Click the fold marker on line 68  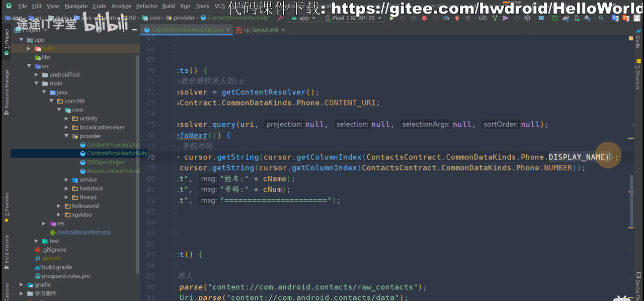click(x=175, y=49)
